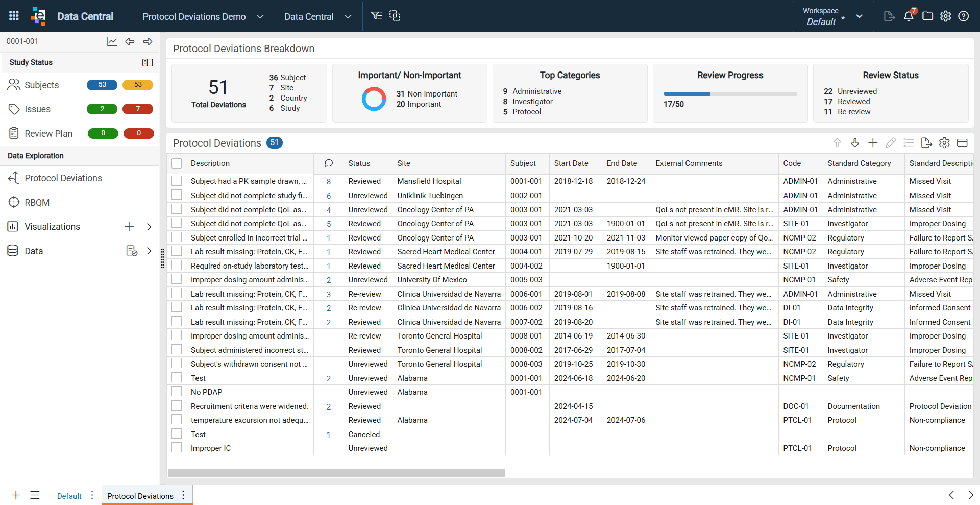Open global settings gear in top bar
Viewport: 980px width, 505px height.
point(946,16)
